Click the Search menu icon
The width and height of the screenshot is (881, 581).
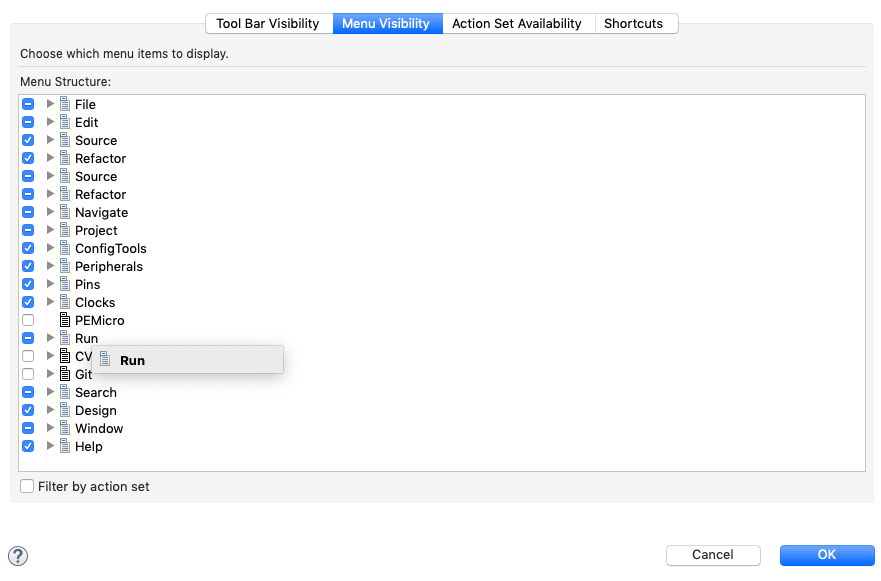pos(65,392)
